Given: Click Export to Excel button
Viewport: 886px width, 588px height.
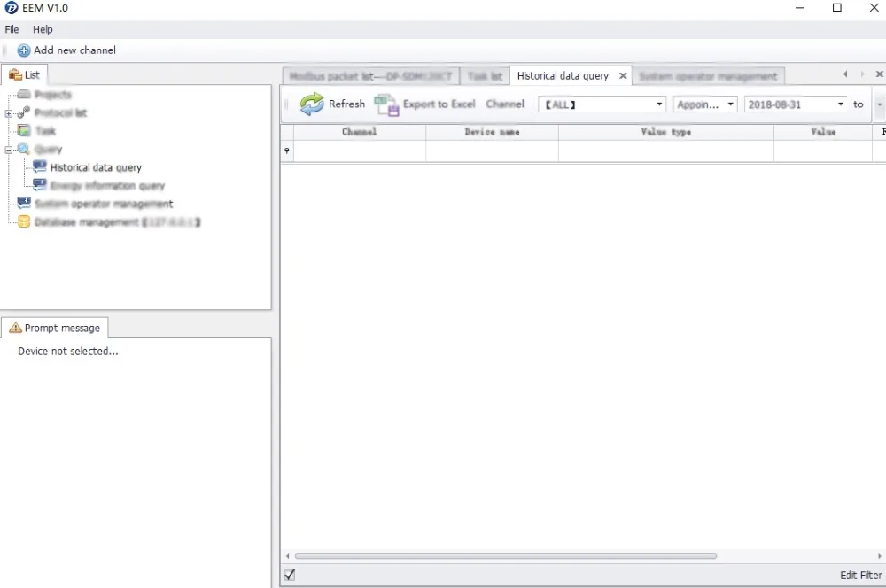Looking at the screenshot, I should coord(425,104).
